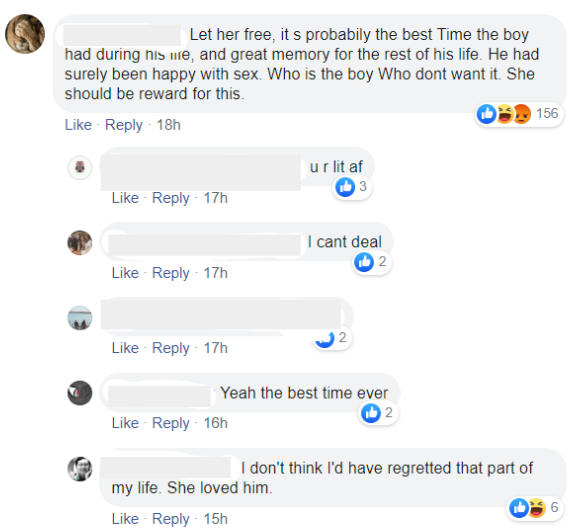Reply to the top comment posted 18h ago
Viewport: 569px width, 530px height.
point(124,125)
